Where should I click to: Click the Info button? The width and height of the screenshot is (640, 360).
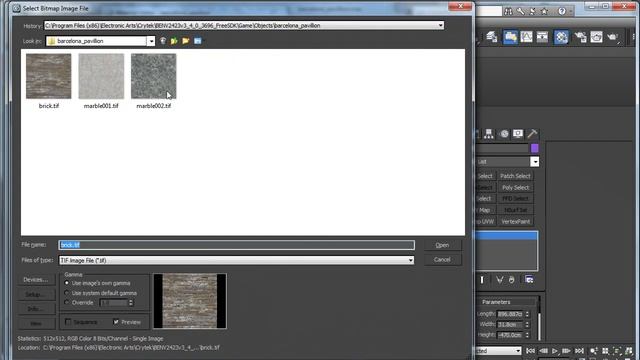(36, 309)
